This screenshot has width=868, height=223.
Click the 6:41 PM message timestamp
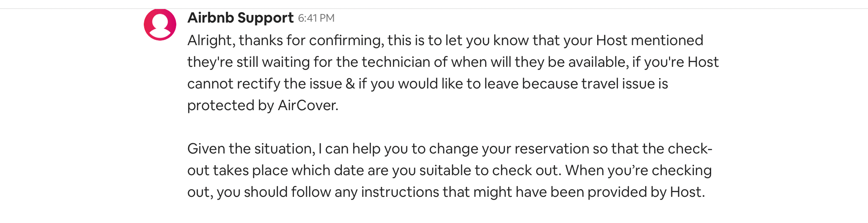[x=316, y=18]
